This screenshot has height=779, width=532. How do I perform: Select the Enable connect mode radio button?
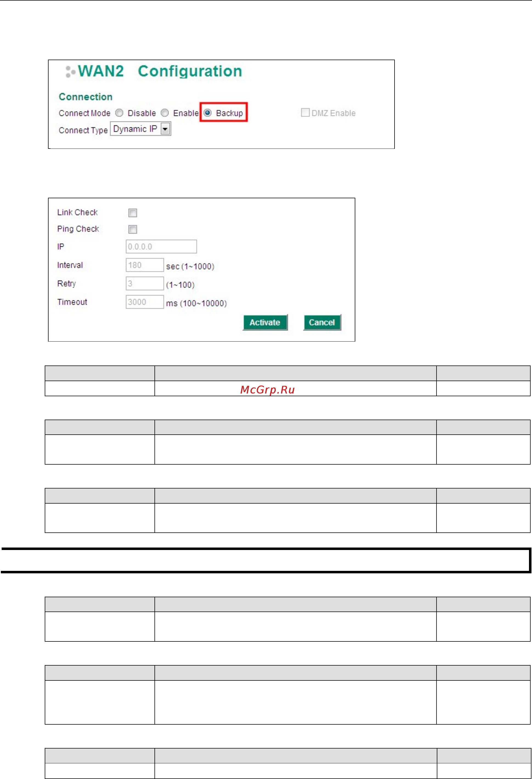pos(165,113)
